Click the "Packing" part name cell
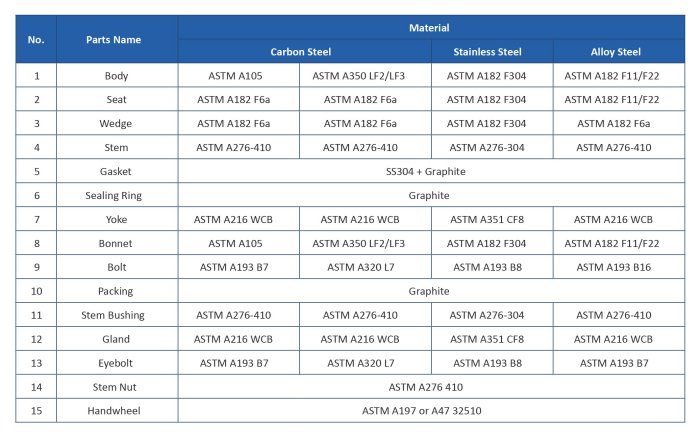 point(117,291)
